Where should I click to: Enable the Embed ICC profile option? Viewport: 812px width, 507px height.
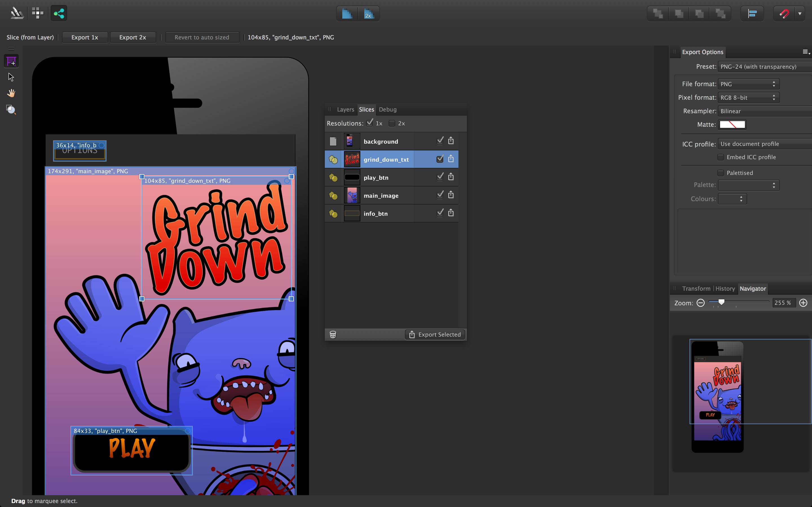click(x=721, y=157)
